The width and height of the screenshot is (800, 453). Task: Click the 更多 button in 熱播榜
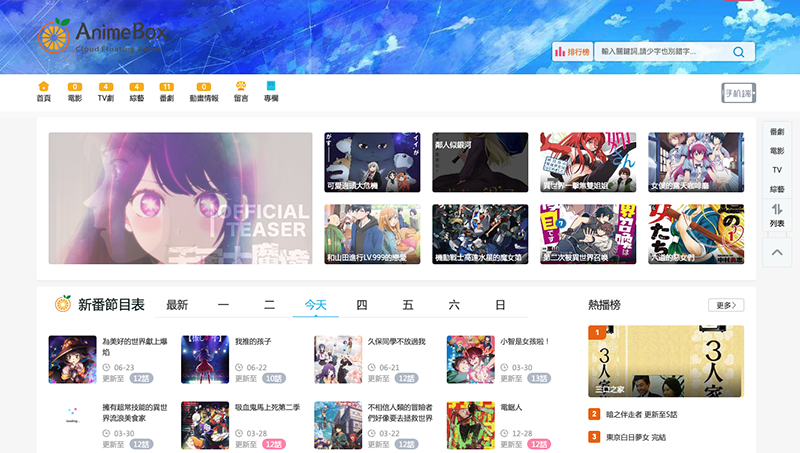[x=726, y=305]
